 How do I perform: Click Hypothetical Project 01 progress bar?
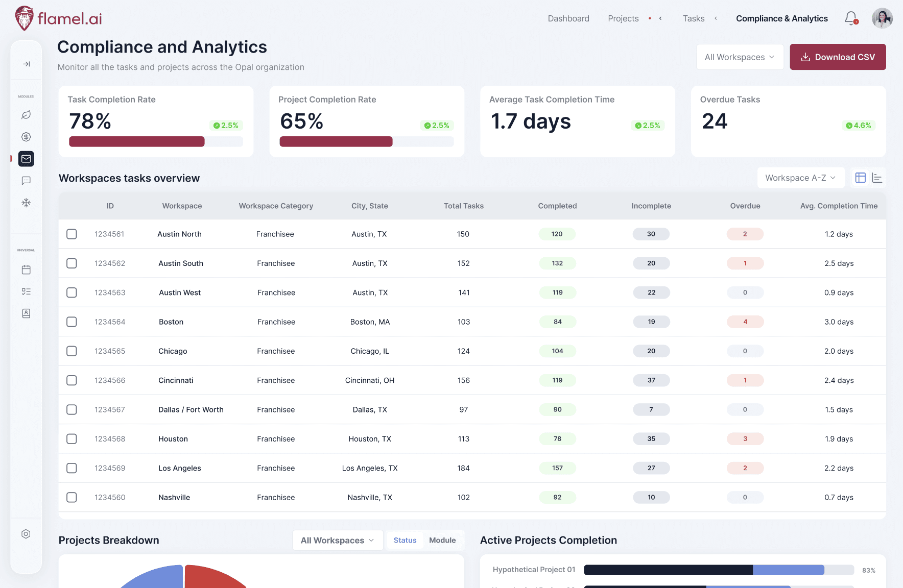pos(719,570)
